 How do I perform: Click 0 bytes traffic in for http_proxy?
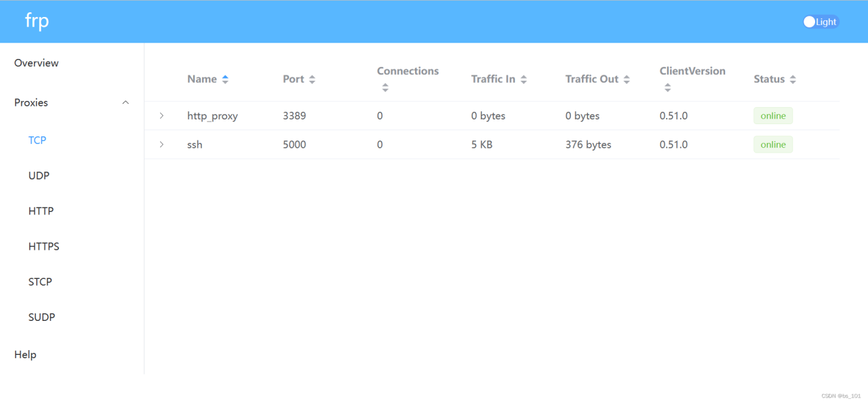tap(488, 116)
